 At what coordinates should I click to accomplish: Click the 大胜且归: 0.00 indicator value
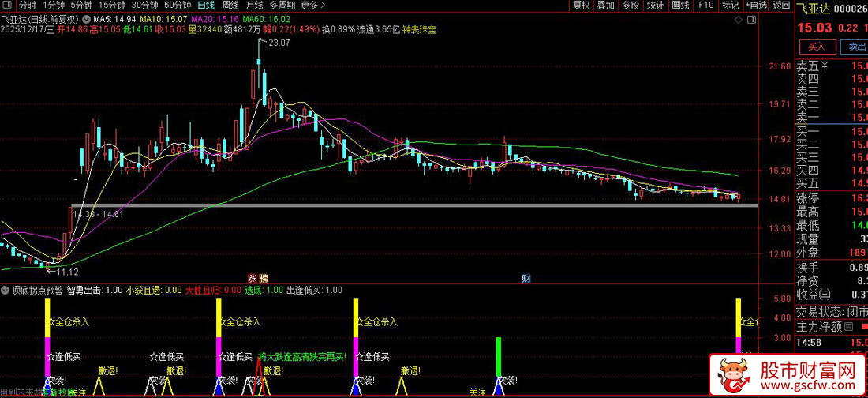click(213, 290)
